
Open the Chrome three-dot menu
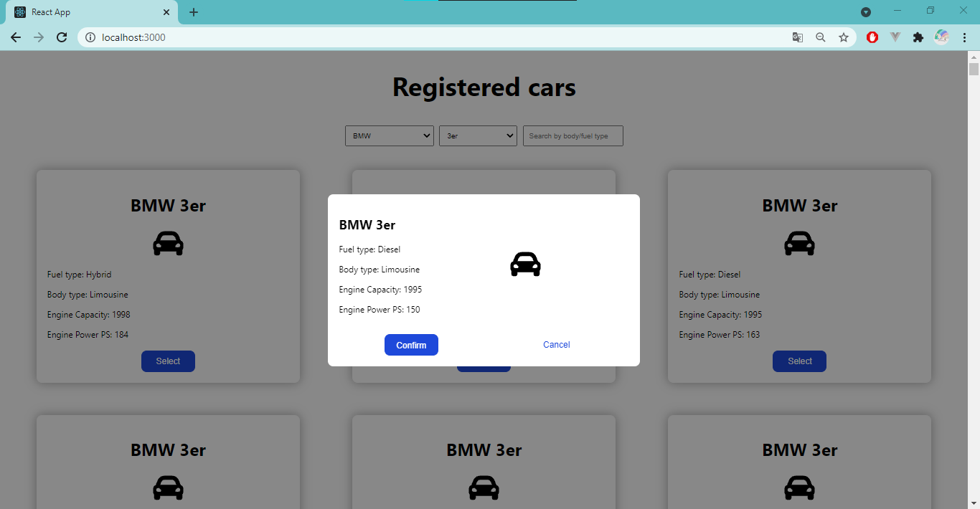[964, 37]
